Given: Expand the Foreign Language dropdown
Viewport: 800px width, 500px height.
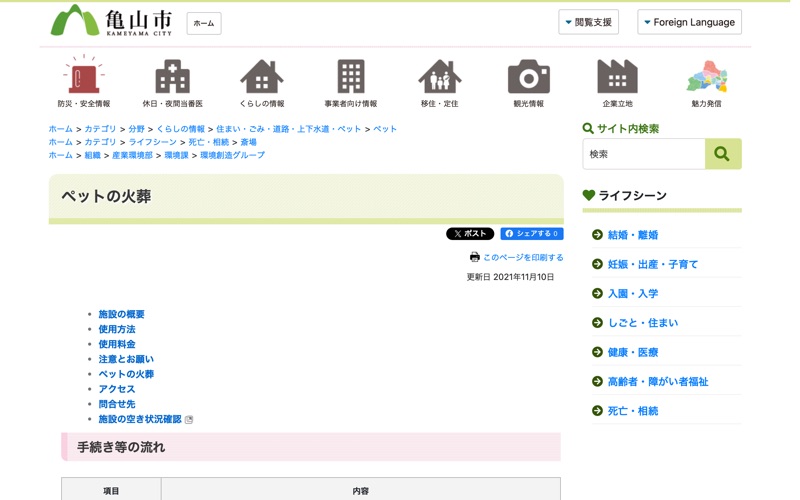Looking at the screenshot, I should click(689, 22).
